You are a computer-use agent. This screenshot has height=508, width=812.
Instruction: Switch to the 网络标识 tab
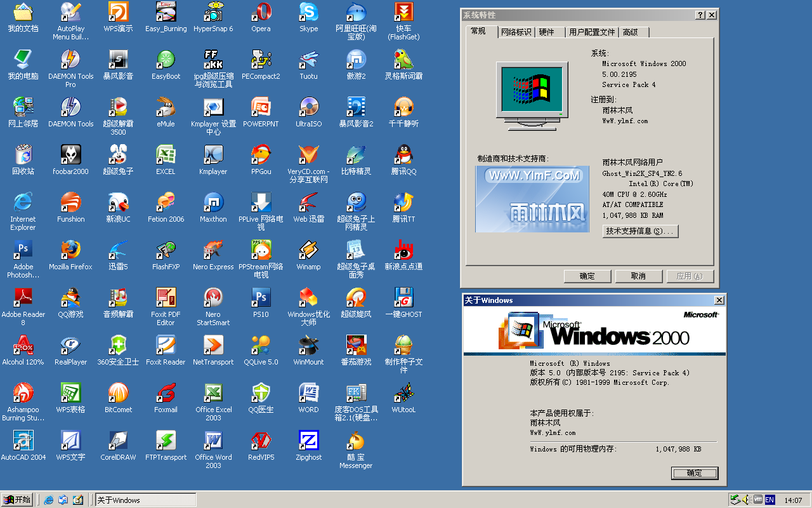tap(516, 32)
